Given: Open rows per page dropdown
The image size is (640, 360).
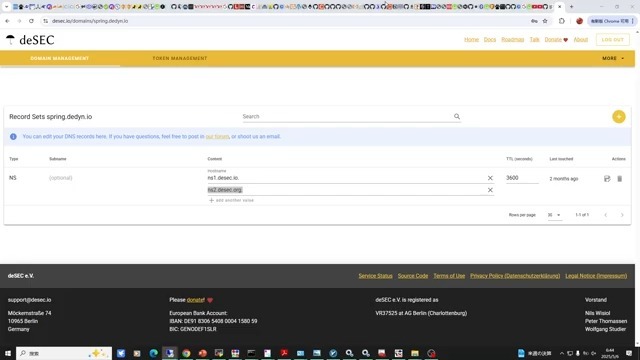Looking at the screenshot, I should pos(554,215).
